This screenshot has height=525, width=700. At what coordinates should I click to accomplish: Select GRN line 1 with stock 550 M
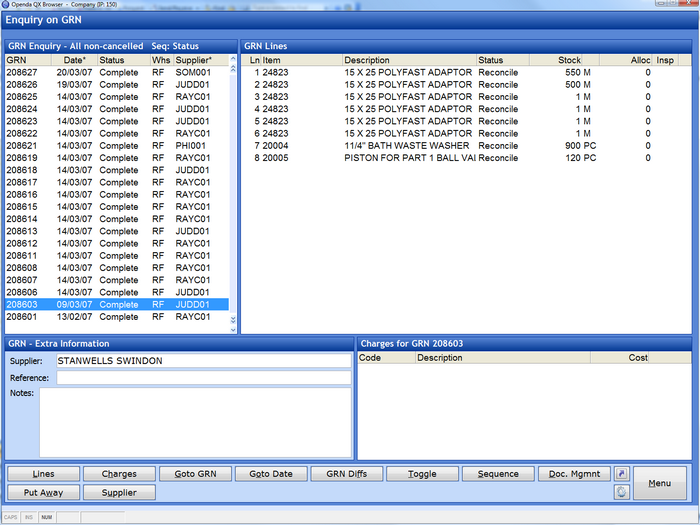pyautogui.click(x=466, y=72)
